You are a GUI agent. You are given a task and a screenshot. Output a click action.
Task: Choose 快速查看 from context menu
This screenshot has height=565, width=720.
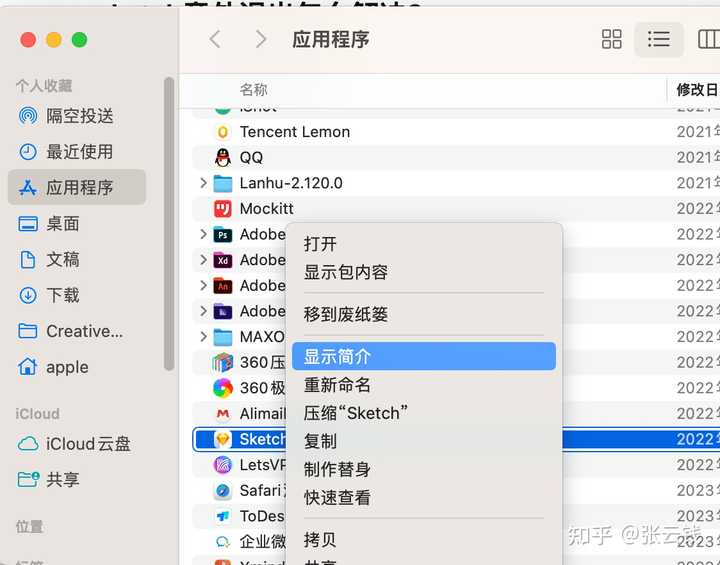pyautogui.click(x=424, y=497)
